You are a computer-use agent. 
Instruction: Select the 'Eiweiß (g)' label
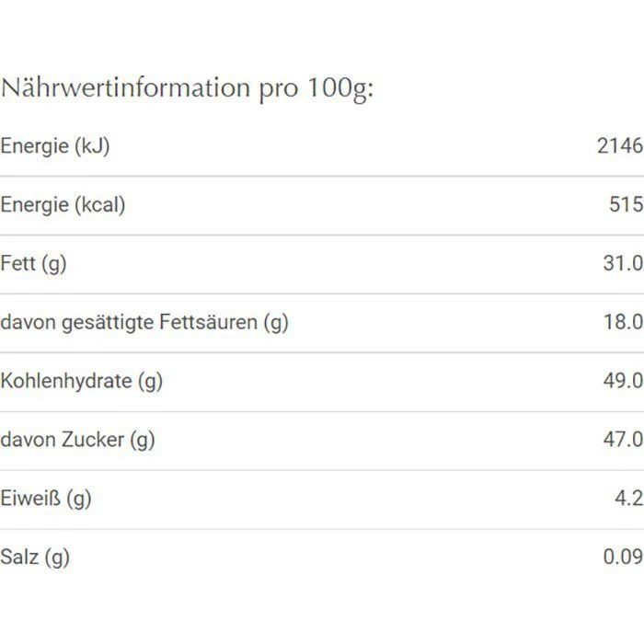tap(46, 499)
